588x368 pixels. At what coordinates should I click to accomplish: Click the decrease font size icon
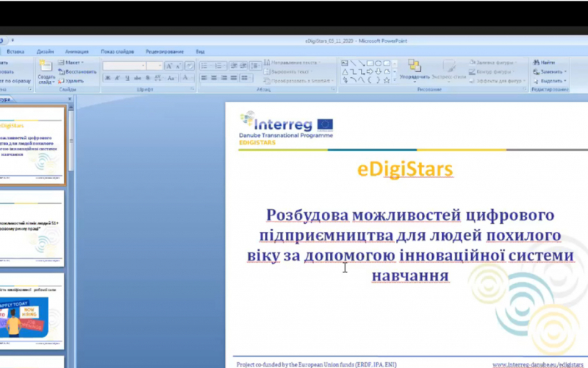click(179, 66)
